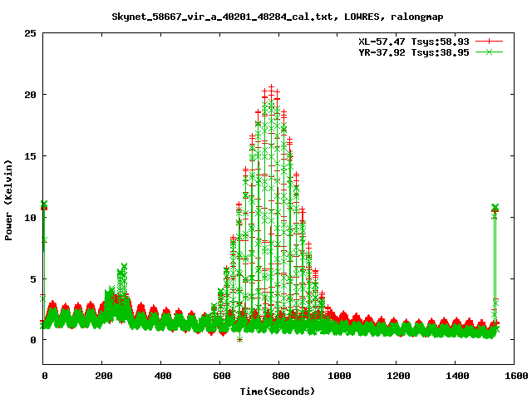Click the red XL legend line sample

tap(489, 42)
